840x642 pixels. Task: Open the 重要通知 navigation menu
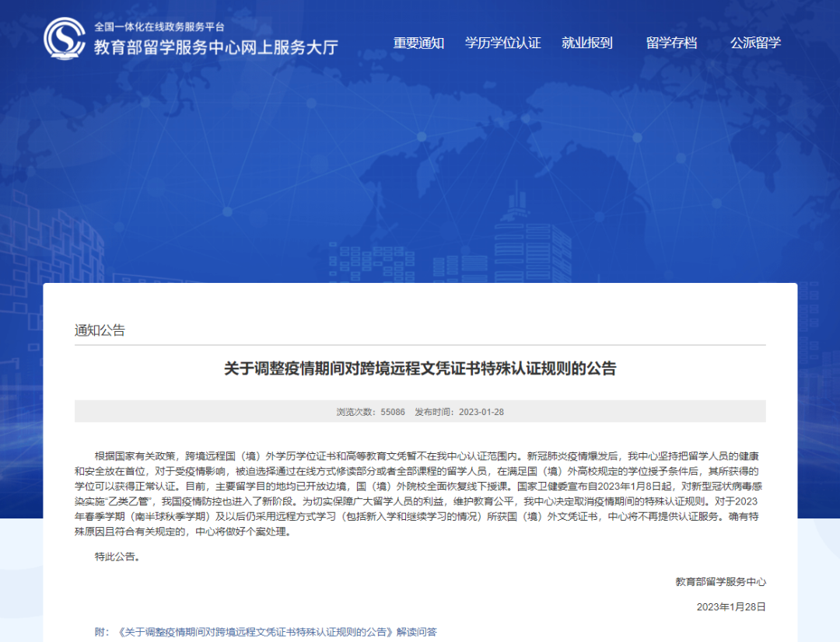click(418, 44)
